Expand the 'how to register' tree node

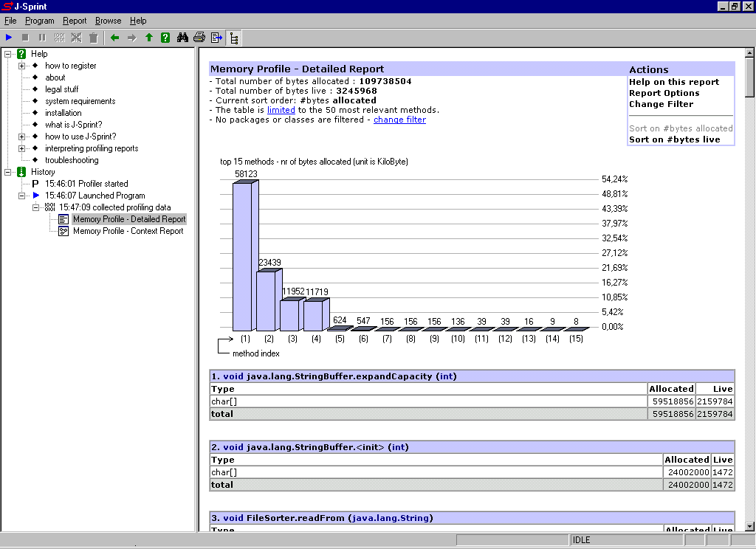22,66
